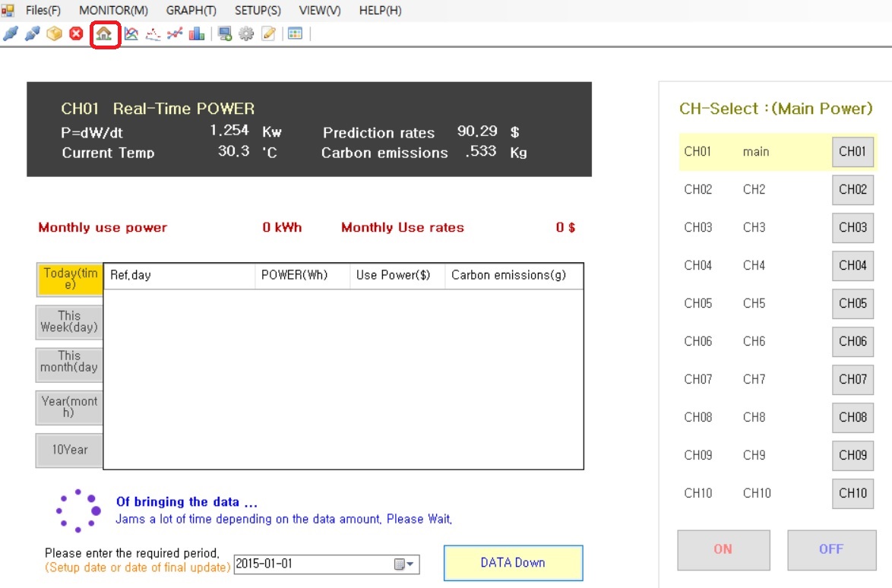Click the DATA Down button
The image size is (892, 588).
(513, 563)
